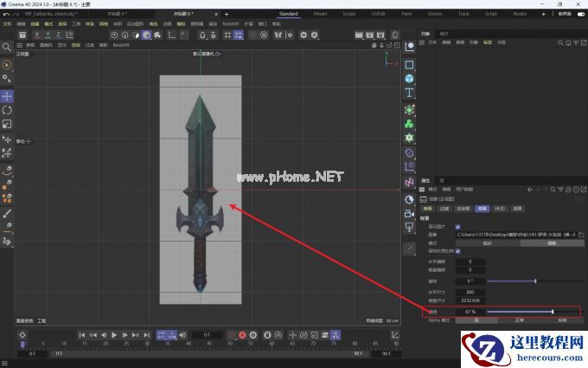Open Render Settings clapperboard icon
This screenshot has height=368, width=588.
[x=380, y=35]
